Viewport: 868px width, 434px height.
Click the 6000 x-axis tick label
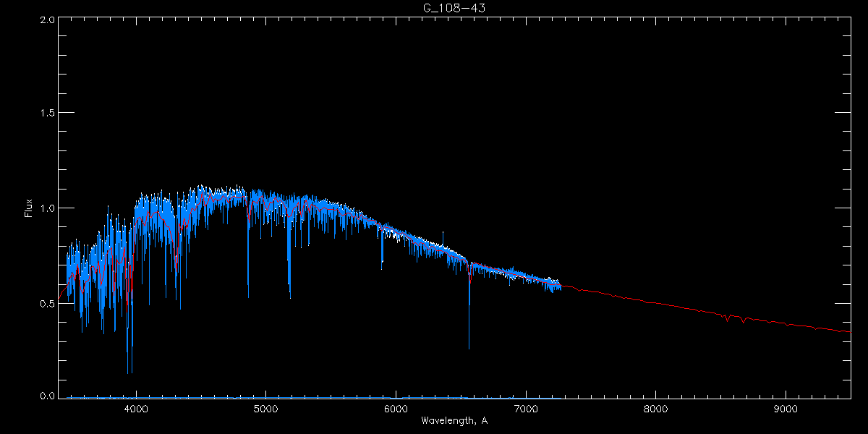tap(396, 409)
